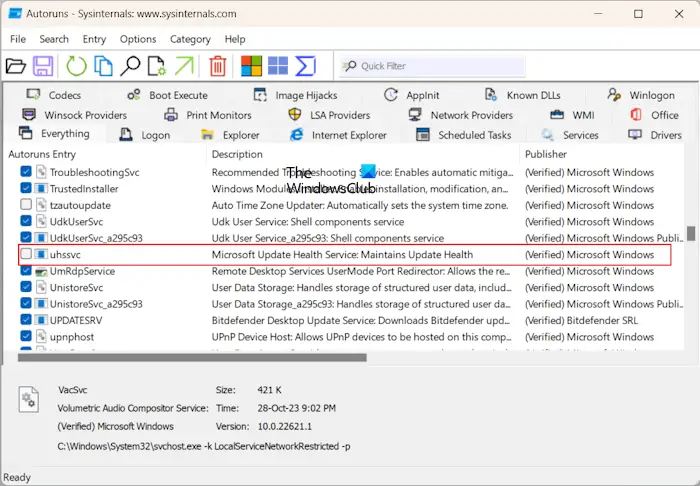
Task: Click the TrustedInstaller entry icon
Action: point(41,188)
